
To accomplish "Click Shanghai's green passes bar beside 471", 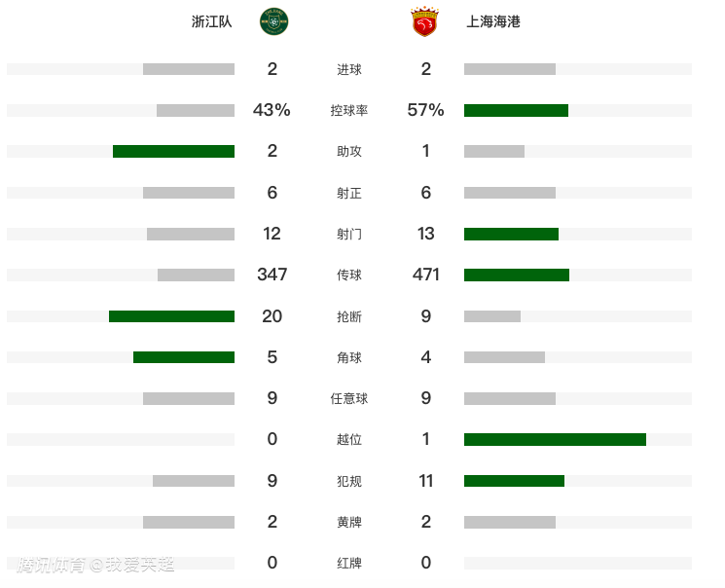I will pos(516,276).
